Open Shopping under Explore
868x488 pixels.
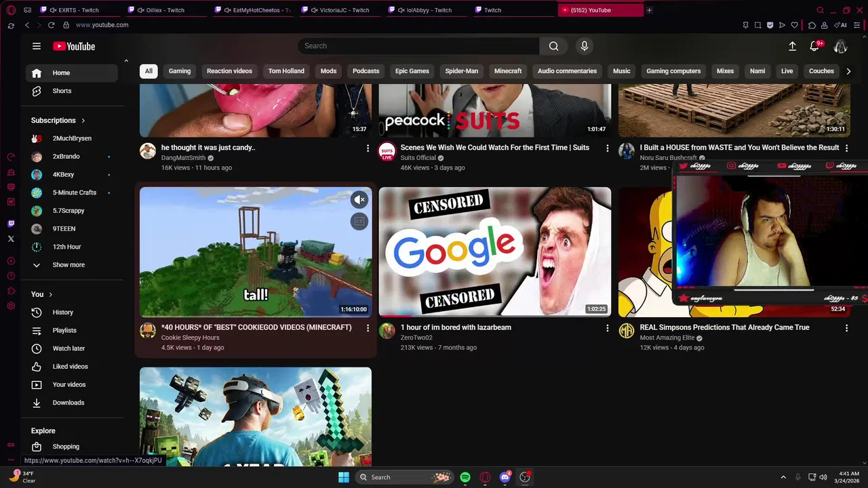(72, 447)
